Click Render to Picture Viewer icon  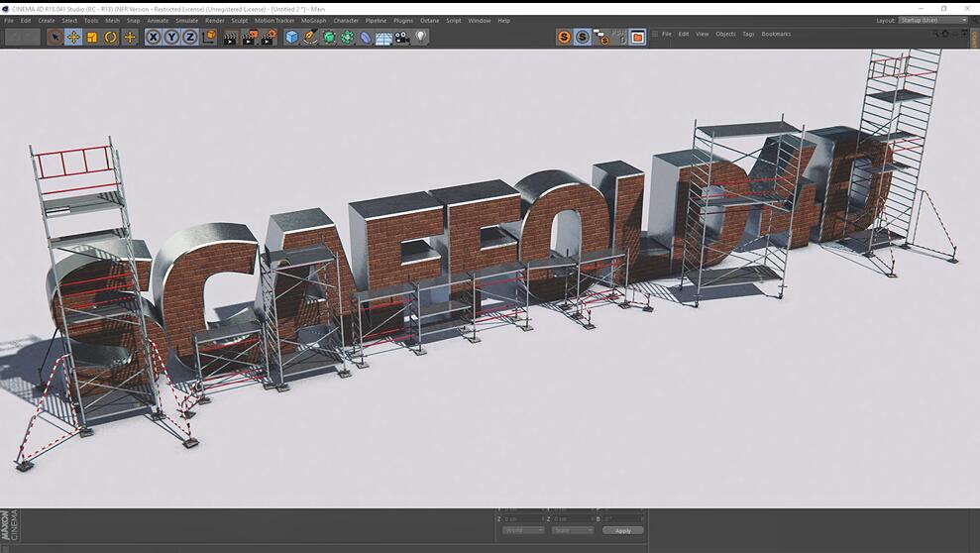point(250,38)
